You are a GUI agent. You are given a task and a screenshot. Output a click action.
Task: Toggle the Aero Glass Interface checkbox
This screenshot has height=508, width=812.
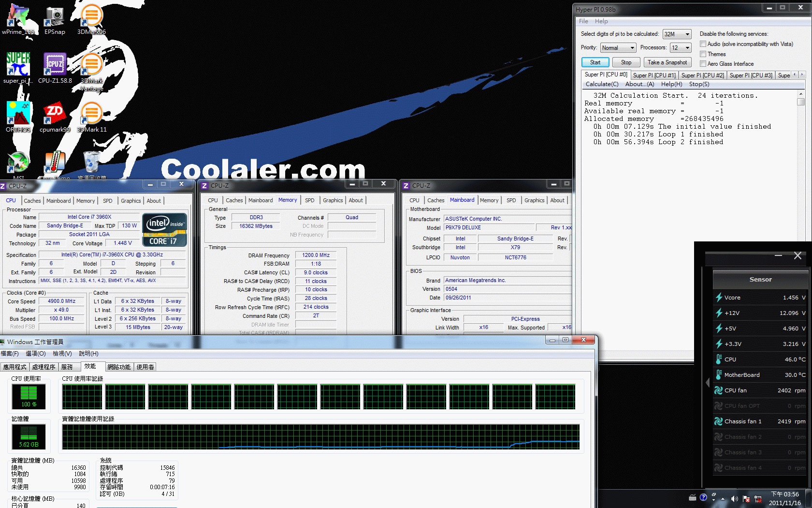tap(703, 63)
